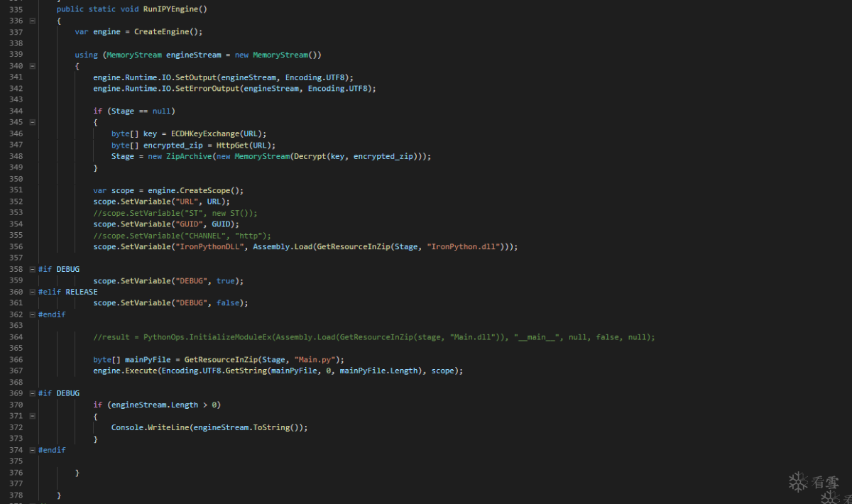This screenshot has height=504, width=852.
Task: Click the Assembly.Load call on line 356
Action: tap(283, 247)
